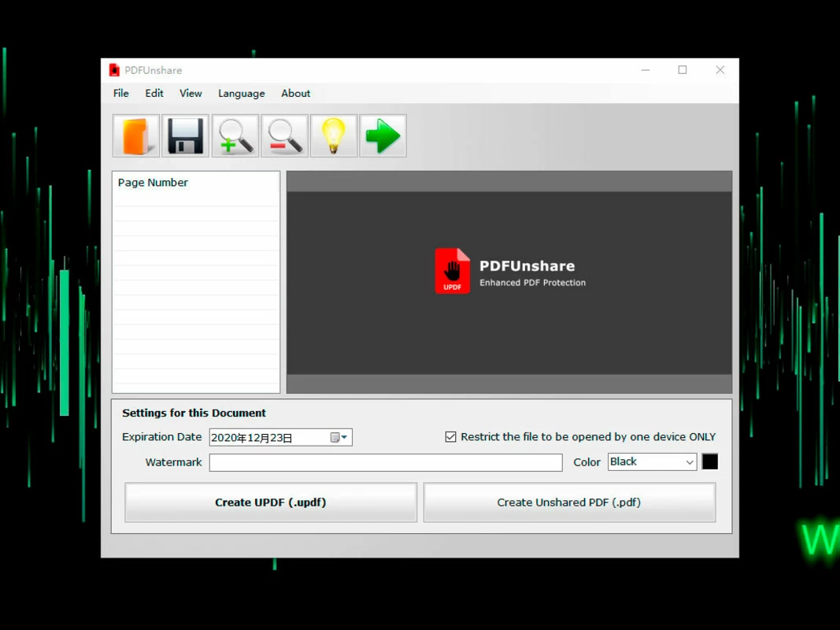Click the PDFUnshare red hand logo in preview
This screenshot has width=840, height=630.
coord(452,271)
